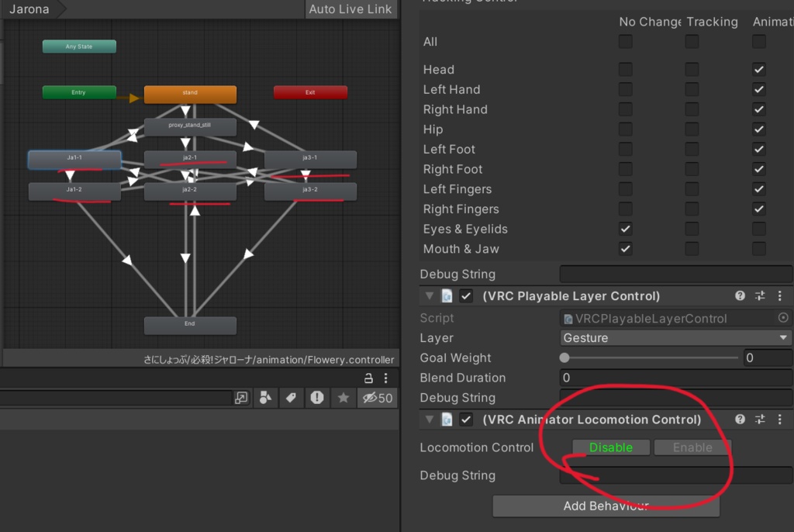The height and width of the screenshot is (532, 794).
Task: Tick the Animation checkbox for Head
Action: pos(758,70)
